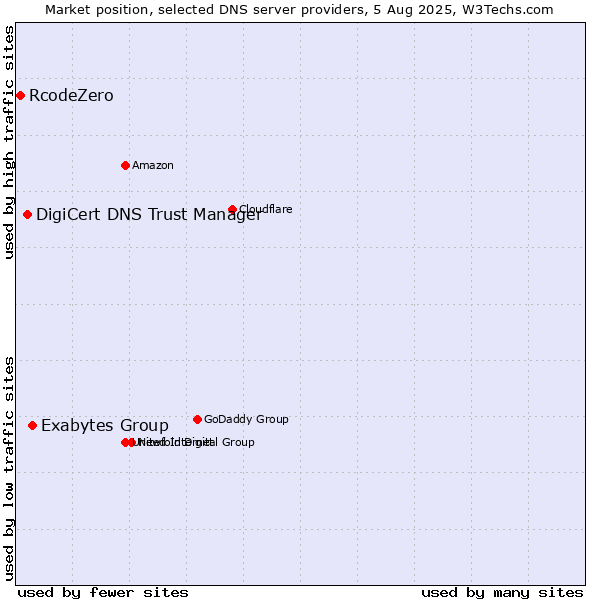Click the DigiCert DNS Trust Manager label
The width and height of the screenshot is (600, 600).
pyautogui.click(x=149, y=215)
